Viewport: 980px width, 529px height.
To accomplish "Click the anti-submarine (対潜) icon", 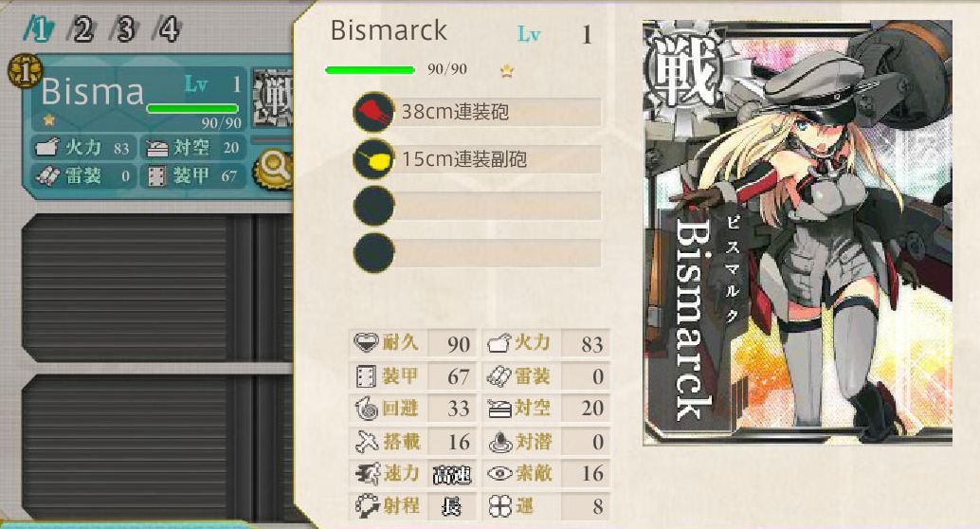I will pos(499,442).
